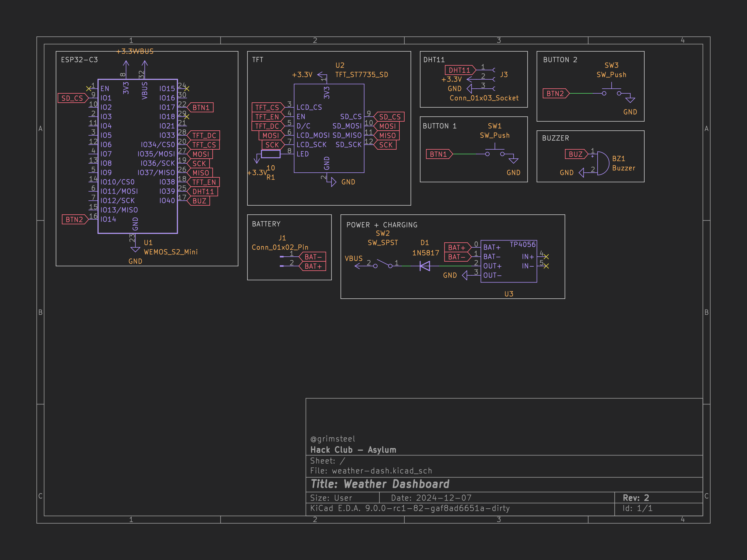Select the no-connect X on TP4056 IN-

click(546, 266)
